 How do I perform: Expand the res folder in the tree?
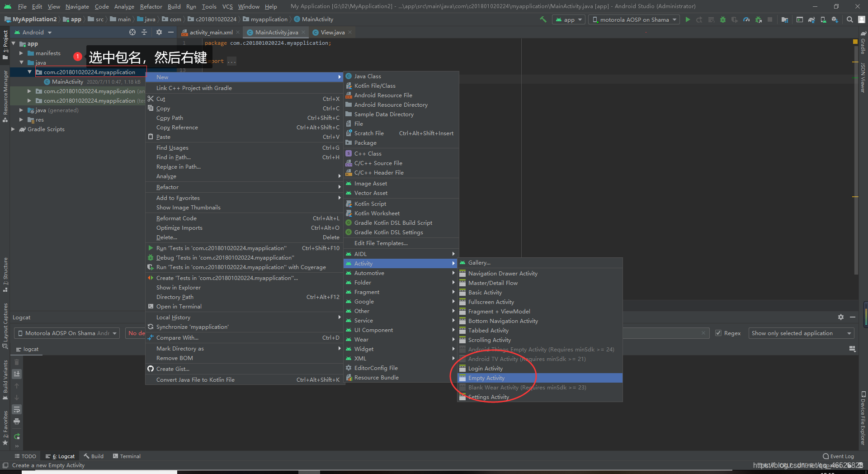21,120
